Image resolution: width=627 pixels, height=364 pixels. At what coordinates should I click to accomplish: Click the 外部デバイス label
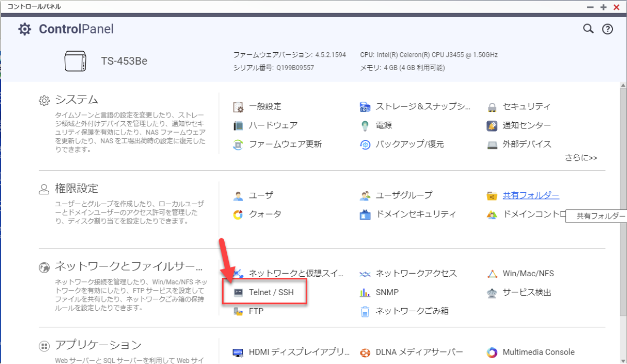click(527, 144)
